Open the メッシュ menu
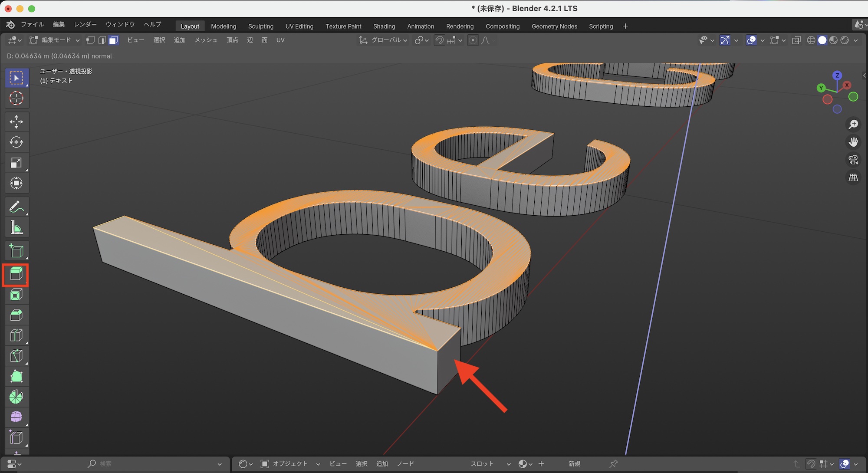Screen dimensions: 868x473 point(206,40)
